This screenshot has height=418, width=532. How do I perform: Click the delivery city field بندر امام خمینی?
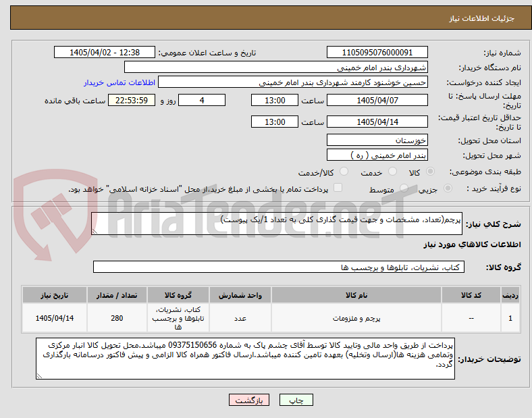pos(377,155)
